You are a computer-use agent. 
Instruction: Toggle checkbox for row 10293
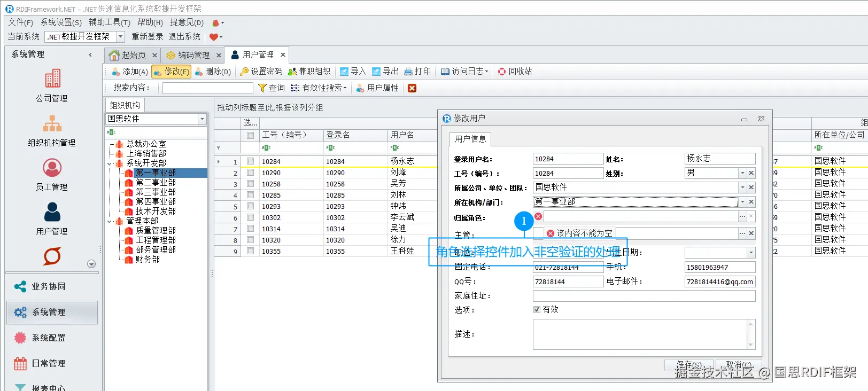click(x=250, y=206)
